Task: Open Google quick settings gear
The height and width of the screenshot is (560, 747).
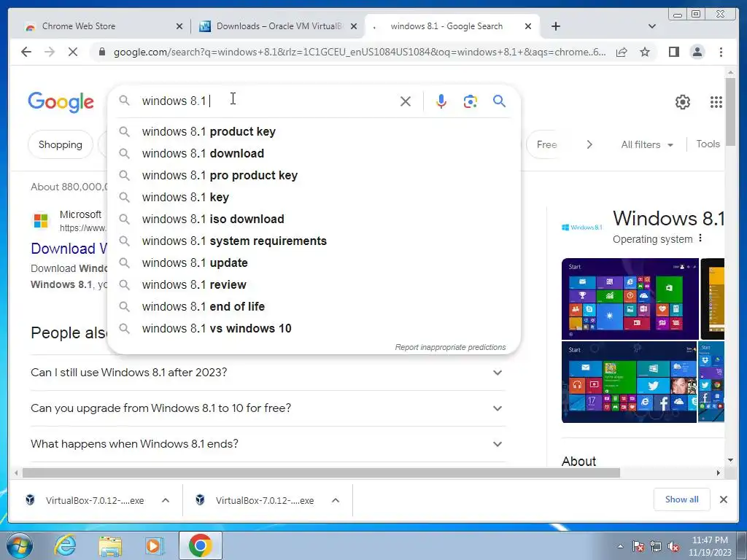Action: (x=683, y=102)
